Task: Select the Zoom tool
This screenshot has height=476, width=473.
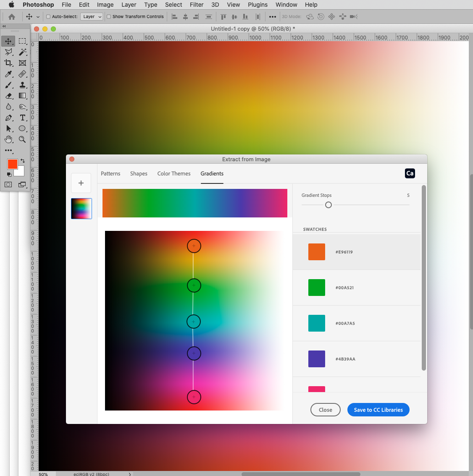Action: click(22, 139)
